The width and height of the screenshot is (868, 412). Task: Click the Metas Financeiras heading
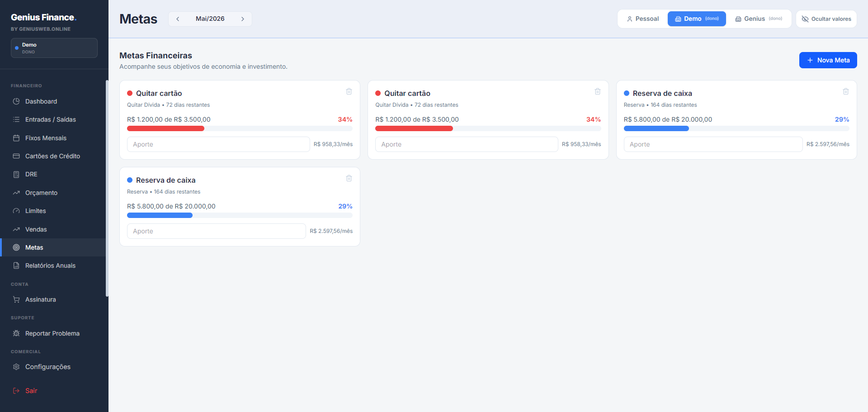click(x=156, y=56)
